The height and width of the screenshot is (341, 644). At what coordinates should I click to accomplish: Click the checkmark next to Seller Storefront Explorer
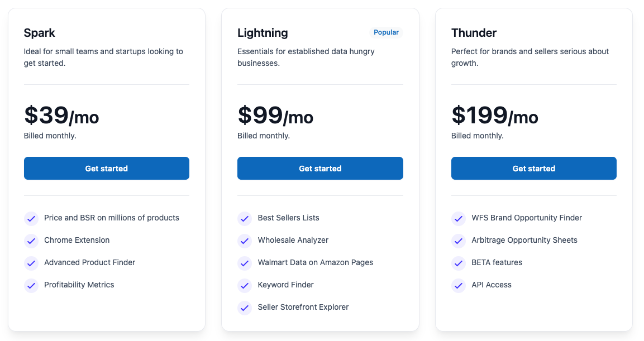pyautogui.click(x=245, y=308)
